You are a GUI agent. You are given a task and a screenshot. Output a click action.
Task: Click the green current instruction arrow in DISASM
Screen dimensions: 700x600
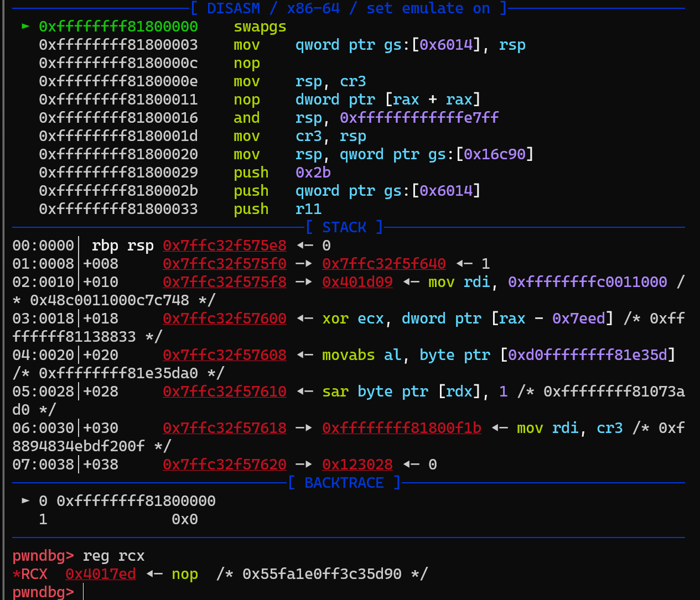[25, 26]
